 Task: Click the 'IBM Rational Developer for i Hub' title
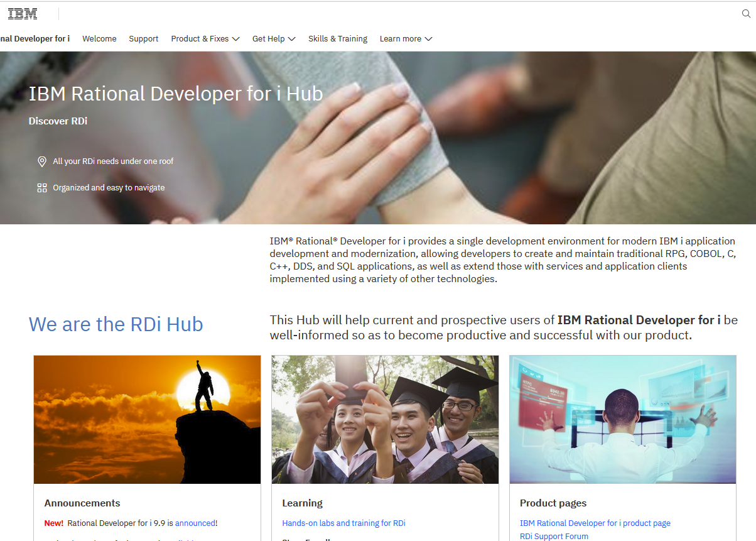coord(176,94)
